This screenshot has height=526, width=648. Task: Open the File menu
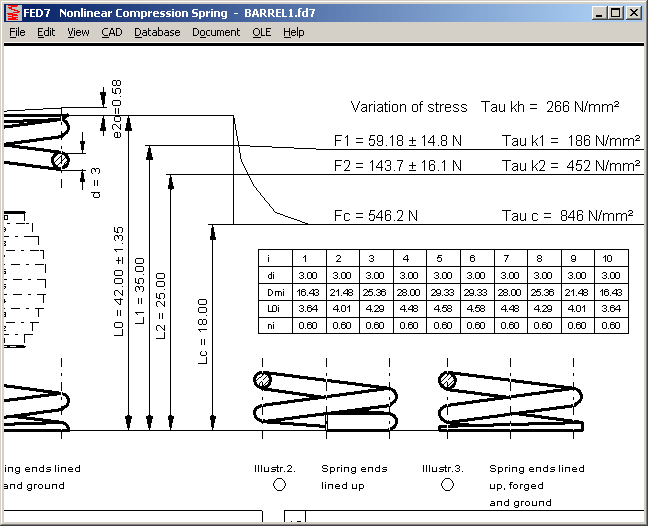pyautogui.click(x=17, y=32)
